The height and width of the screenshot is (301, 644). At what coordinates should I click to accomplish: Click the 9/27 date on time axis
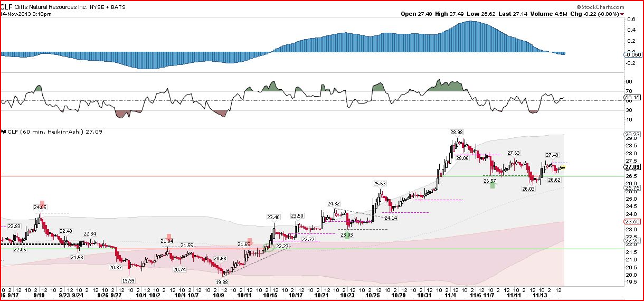(116, 296)
